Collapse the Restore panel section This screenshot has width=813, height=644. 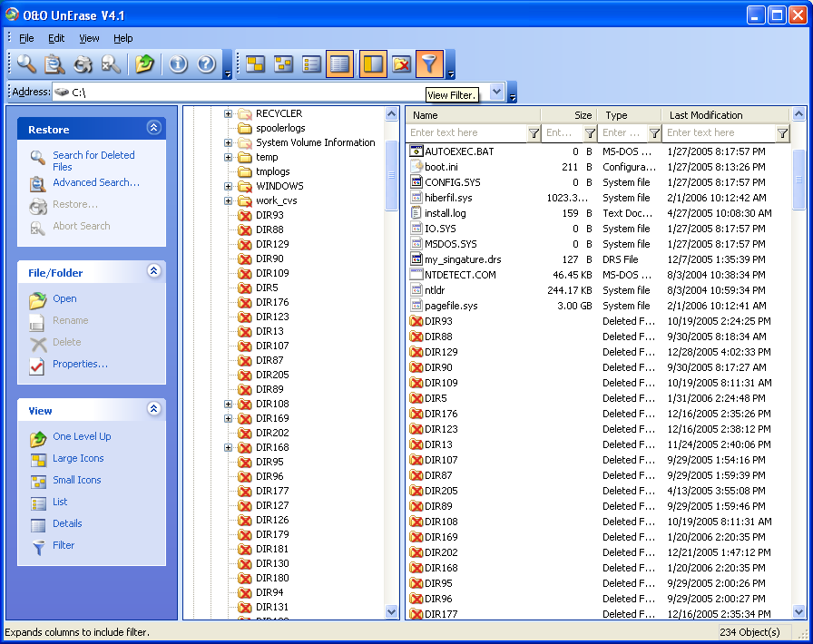click(x=153, y=129)
